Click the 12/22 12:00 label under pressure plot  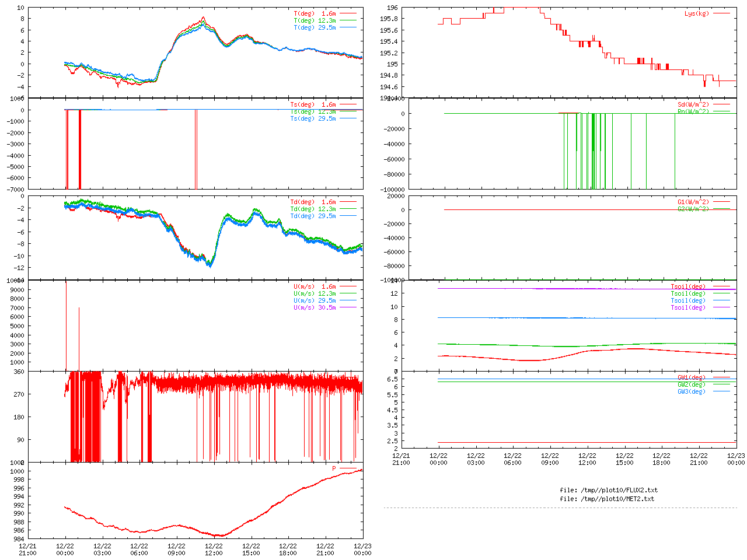(x=214, y=549)
